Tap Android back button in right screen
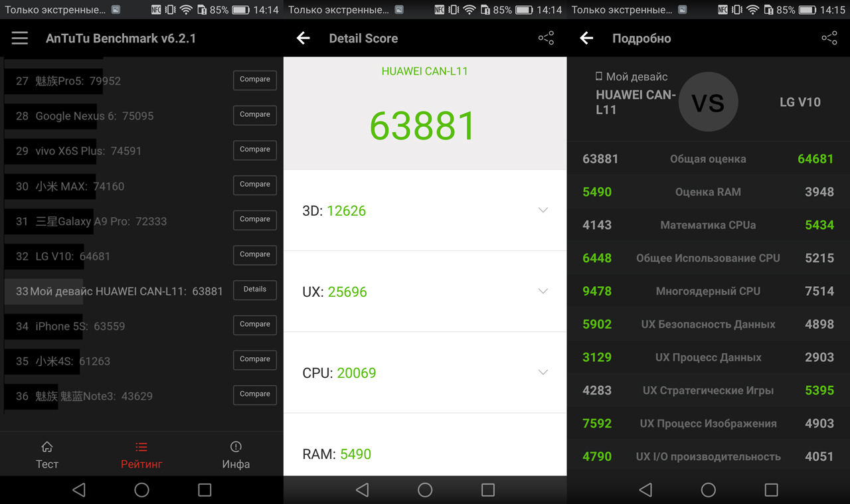Viewport: 850px width, 504px height. pyautogui.click(x=645, y=490)
